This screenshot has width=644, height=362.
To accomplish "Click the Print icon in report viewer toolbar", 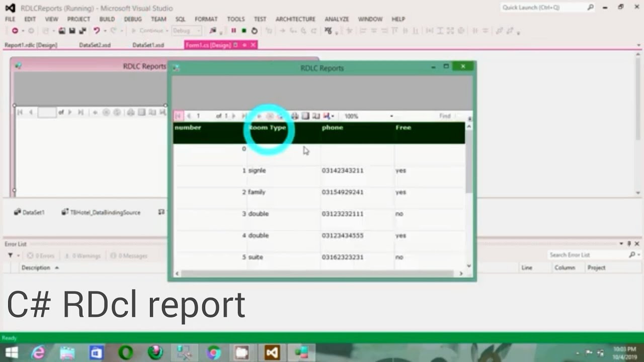I will (295, 116).
